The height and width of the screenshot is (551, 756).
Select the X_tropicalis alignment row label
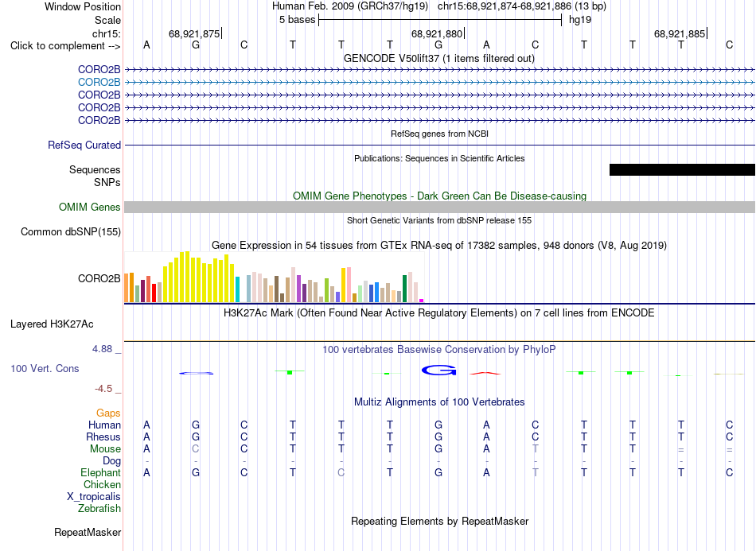coord(94,497)
